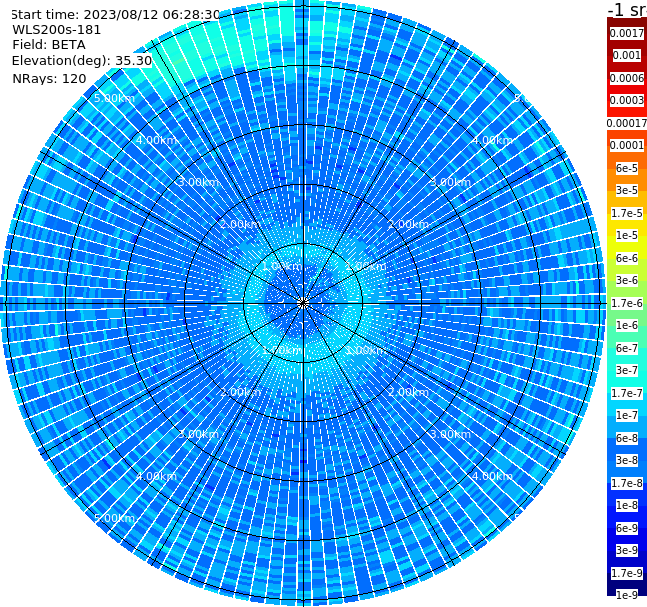Click the 3e-6 colorbar label
The image size is (647, 607).
click(627, 280)
